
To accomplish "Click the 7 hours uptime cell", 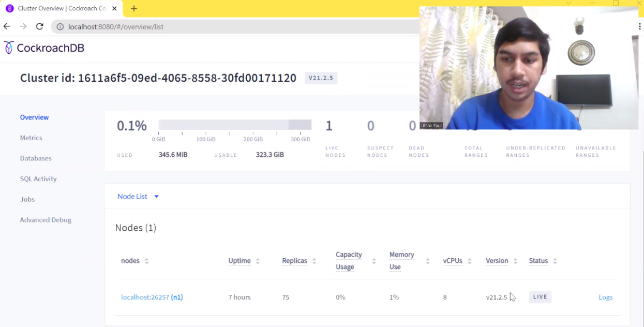I will click(239, 298).
